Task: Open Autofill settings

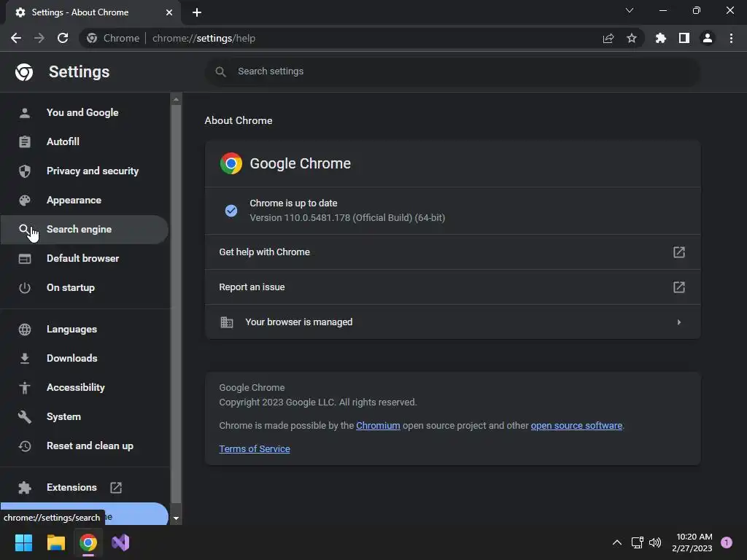Action: click(85, 142)
